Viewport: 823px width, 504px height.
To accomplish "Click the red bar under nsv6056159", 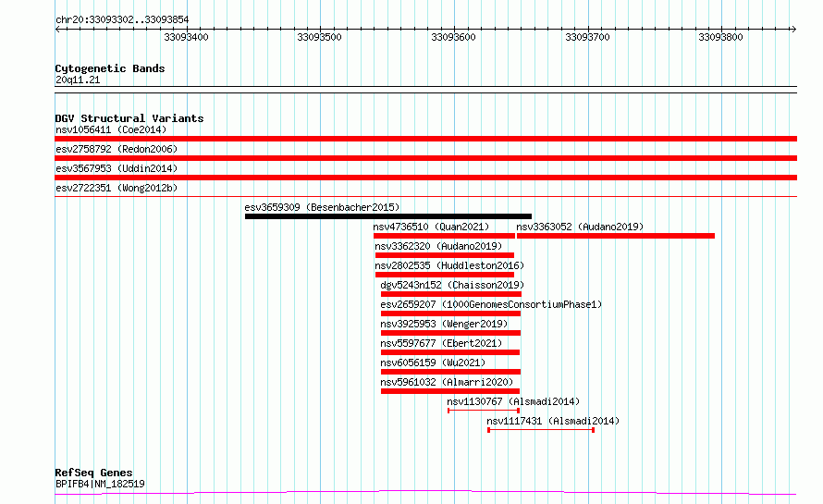I will coord(451,372).
